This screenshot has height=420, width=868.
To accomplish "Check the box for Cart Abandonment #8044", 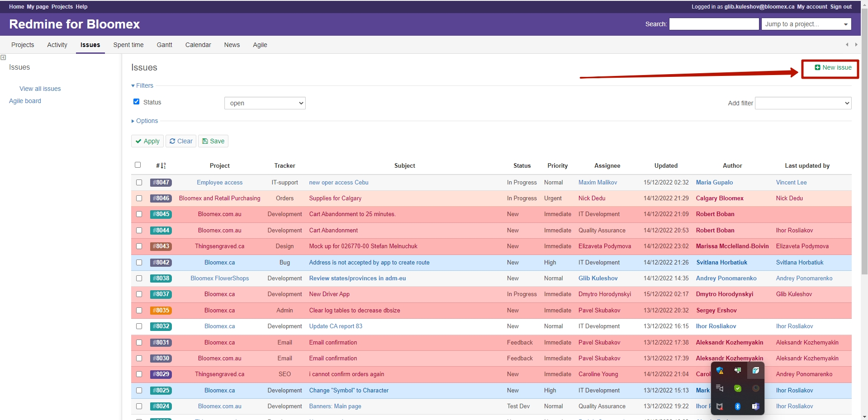I will (139, 231).
